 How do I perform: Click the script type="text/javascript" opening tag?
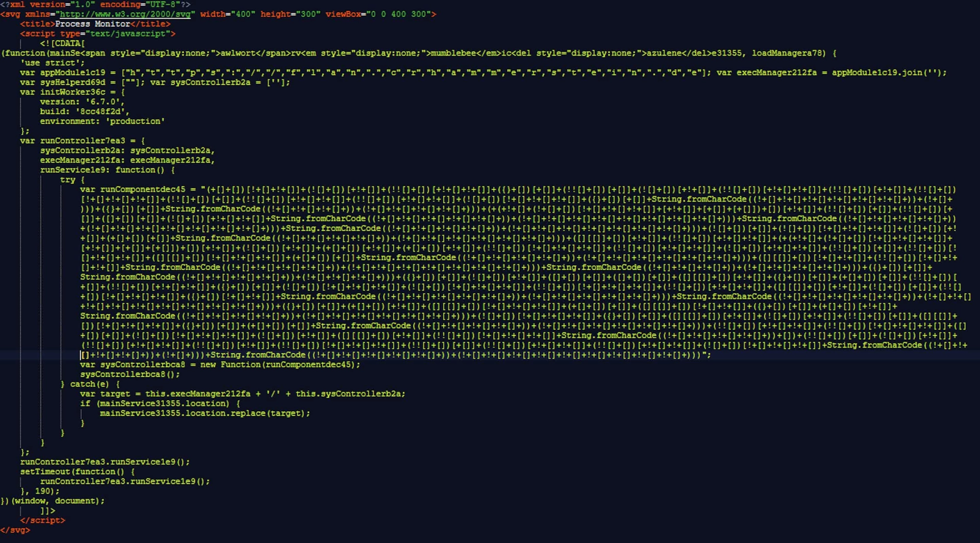pyautogui.click(x=98, y=34)
